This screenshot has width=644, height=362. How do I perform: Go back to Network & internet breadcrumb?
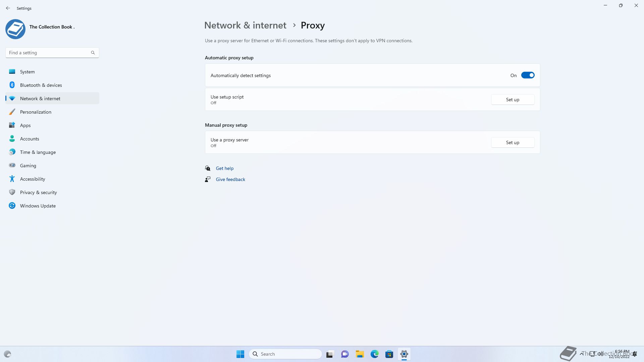tap(245, 25)
